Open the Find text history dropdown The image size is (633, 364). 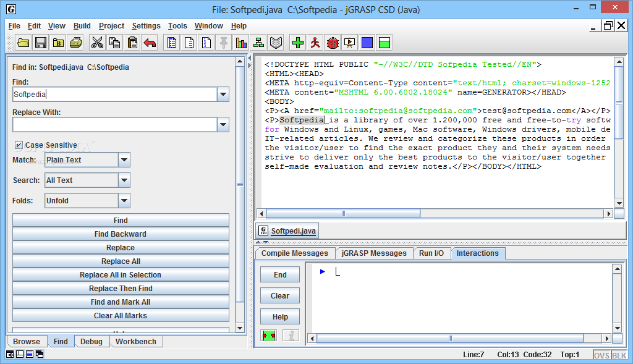(223, 95)
